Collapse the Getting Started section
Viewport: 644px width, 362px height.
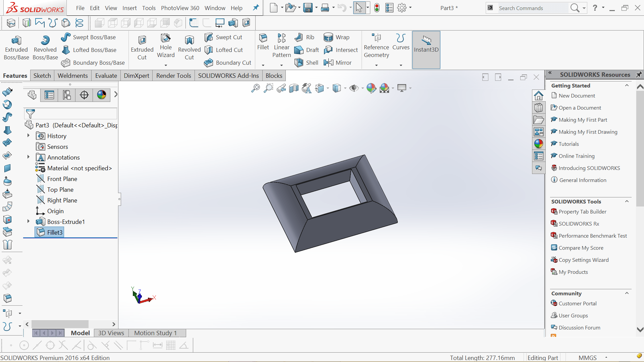627,85
